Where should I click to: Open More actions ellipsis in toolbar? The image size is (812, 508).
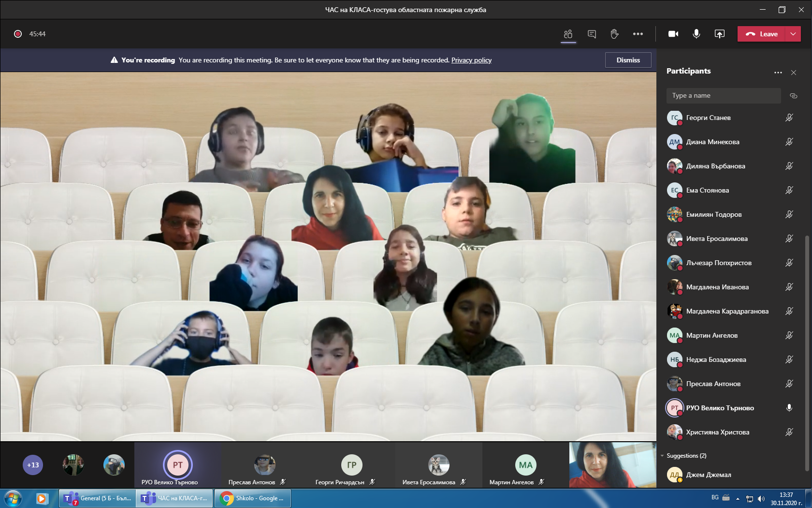pos(638,34)
